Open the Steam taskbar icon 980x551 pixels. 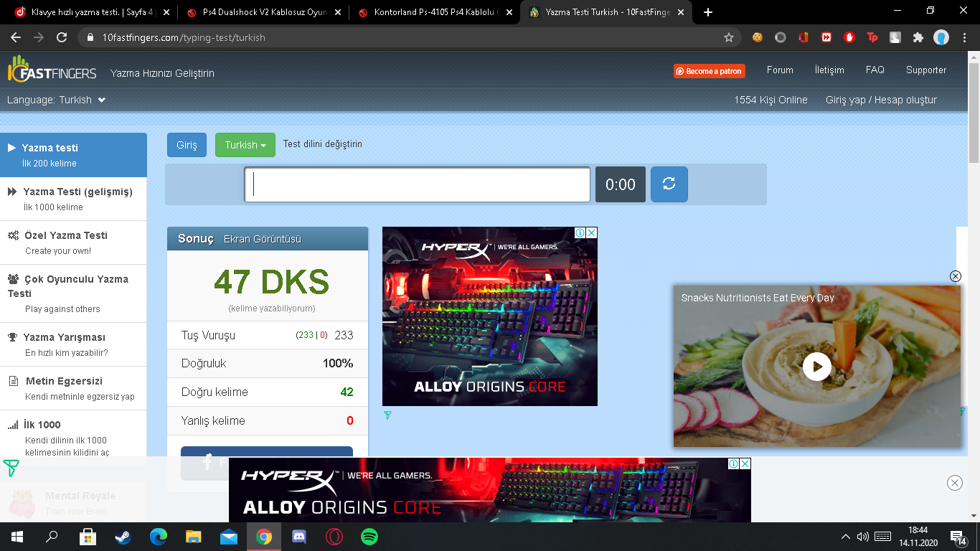coord(123,537)
